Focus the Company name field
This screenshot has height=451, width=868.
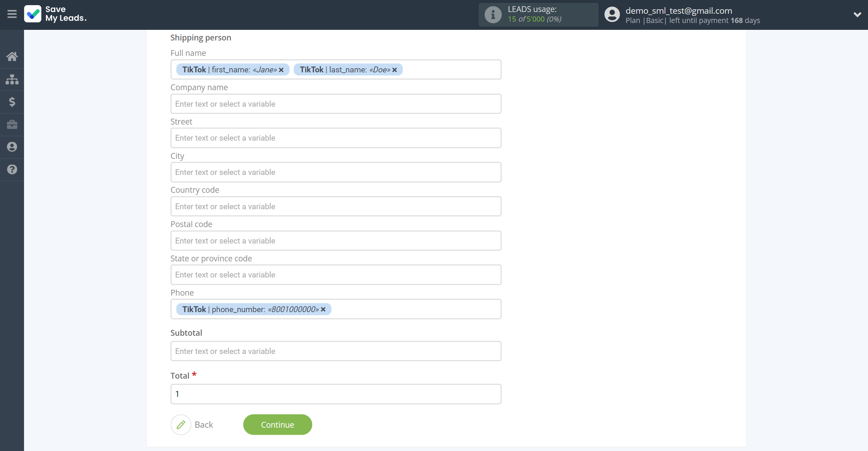click(x=336, y=104)
